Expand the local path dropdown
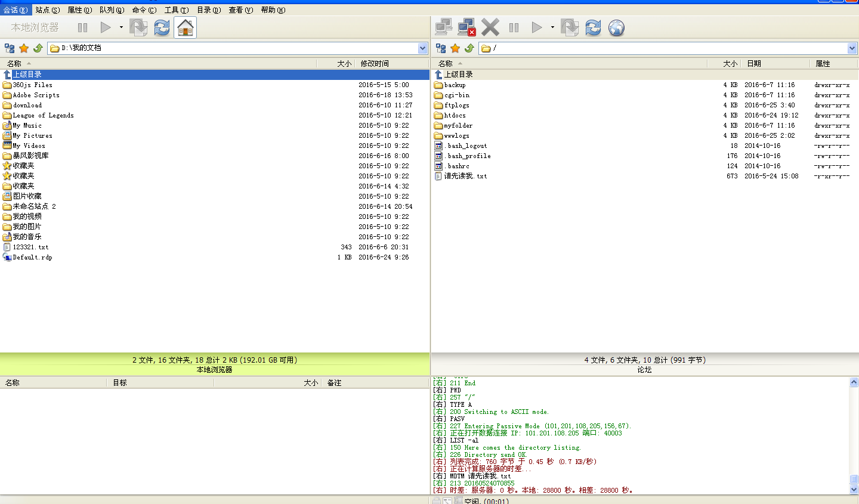This screenshot has width=859, height=504. 423,48
